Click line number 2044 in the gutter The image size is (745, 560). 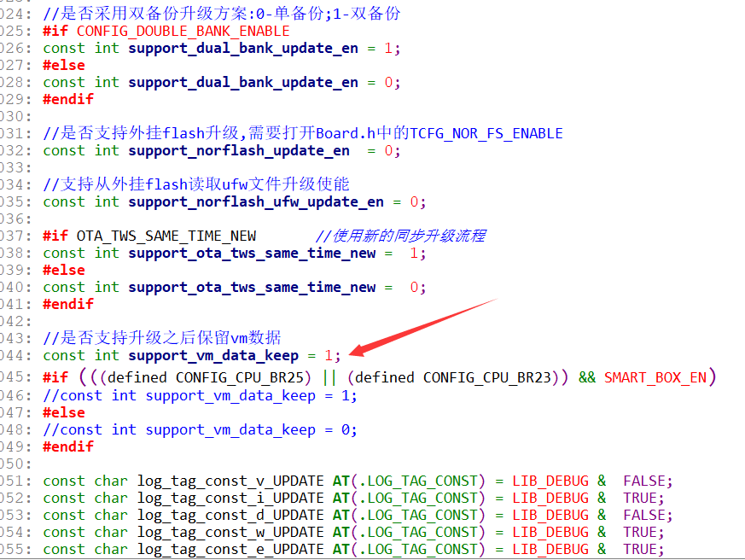pos(15,355)
